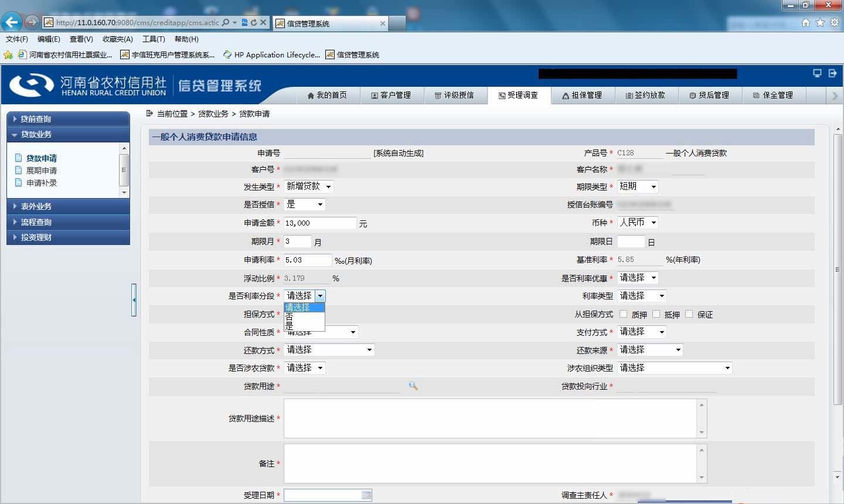This screenshot has width=844, height=504.
Task: Open the calendar icon in 受理日期
Action: click(366, 495)
